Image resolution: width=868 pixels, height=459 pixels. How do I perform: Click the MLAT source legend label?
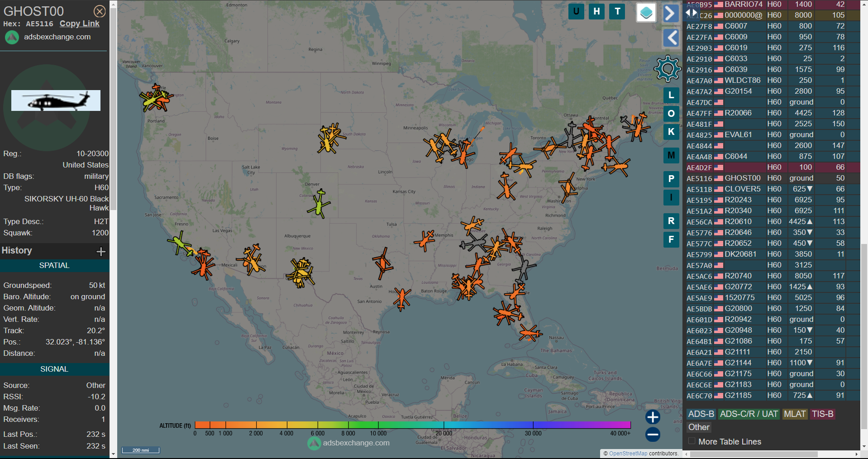tap(795, 414)
